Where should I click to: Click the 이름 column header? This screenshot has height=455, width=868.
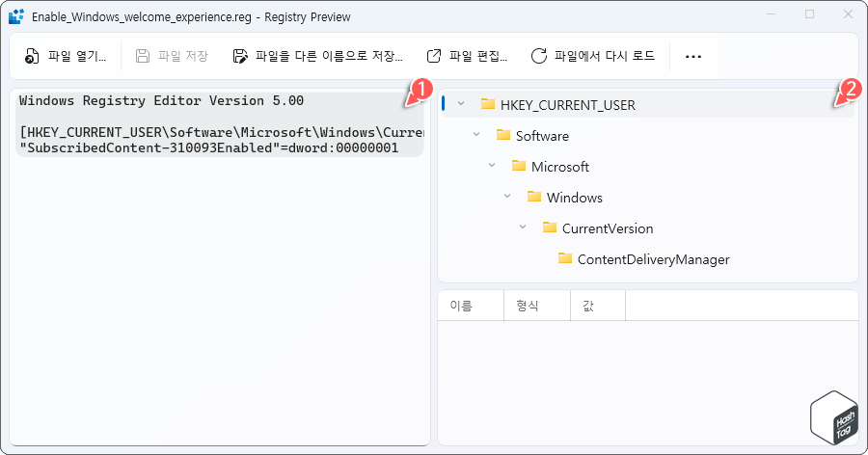(471, 306)
